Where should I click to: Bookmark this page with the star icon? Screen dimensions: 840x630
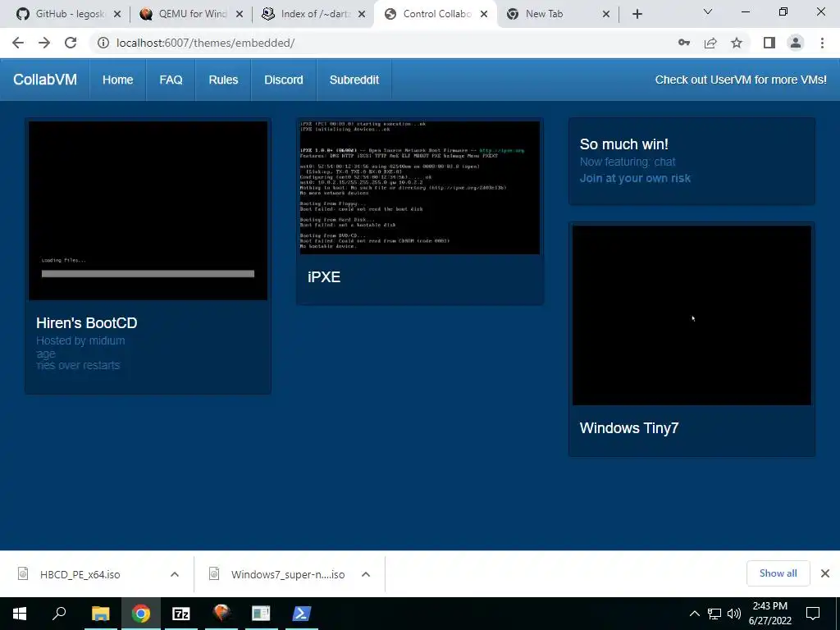737,43
